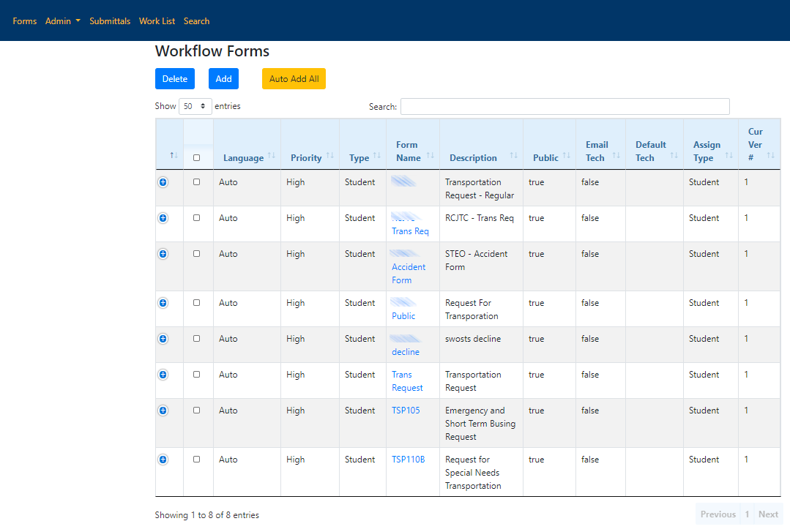This screenshot has width=790, height=532.
Task: Click plus icon for Trans Request row
Action: tap(163, 375)
